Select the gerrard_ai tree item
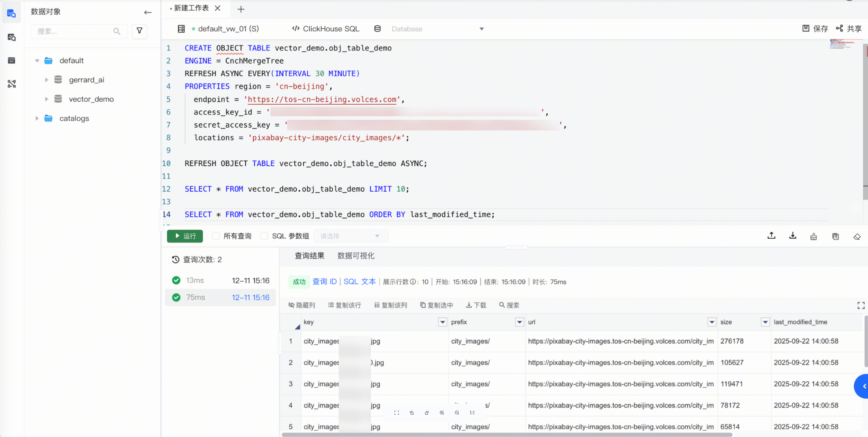 (x=87, y=80)
